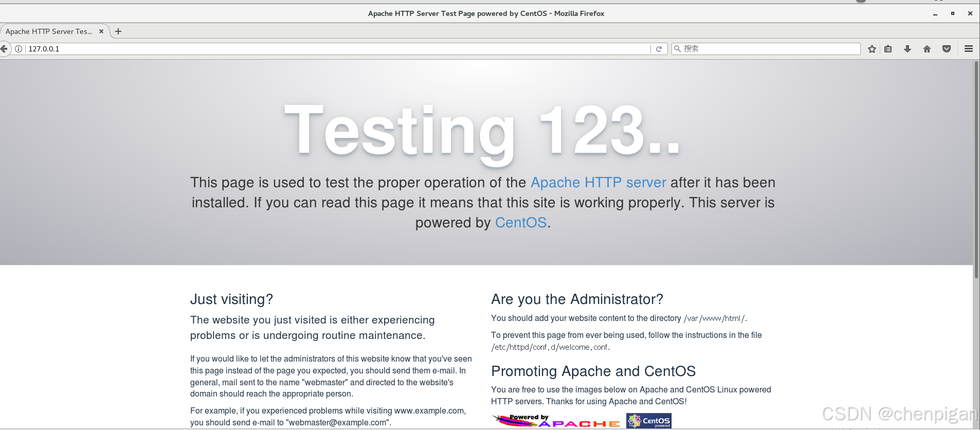
Task: Follow the Apache HTTP server link
Action: pyautogui.click(x=598, y=183)
